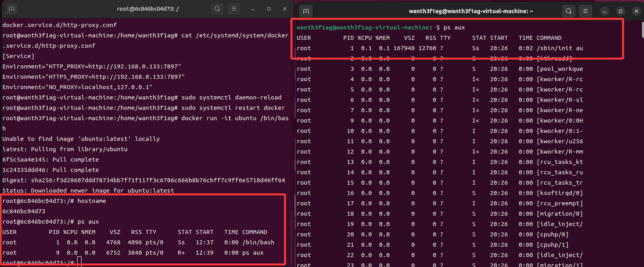Click title 'wanth3f1ag@wanth3f1ag-virtual-machine: ~'
Image resolution: width=644 pixels, height=267 pixels.
click(471, 11)
